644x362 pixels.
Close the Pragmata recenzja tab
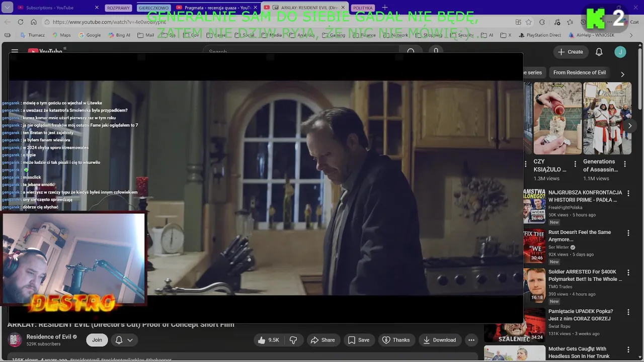tap(256, 8)
